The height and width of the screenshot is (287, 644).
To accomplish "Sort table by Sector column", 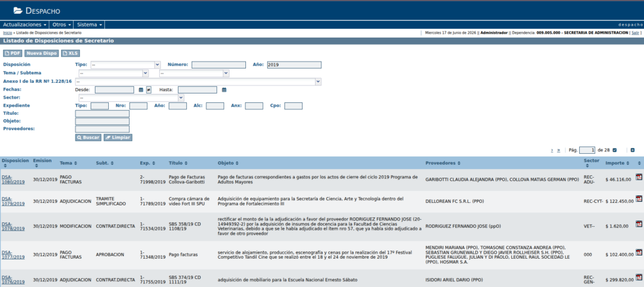I will (586, 166).
